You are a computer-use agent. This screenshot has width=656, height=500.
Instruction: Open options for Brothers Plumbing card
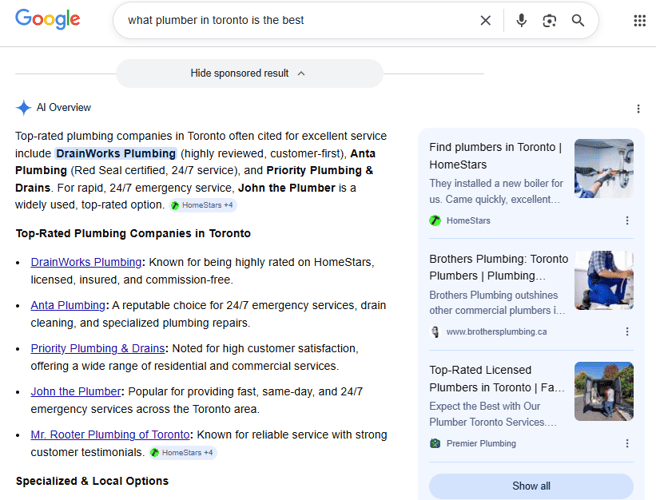coord(627,331)
